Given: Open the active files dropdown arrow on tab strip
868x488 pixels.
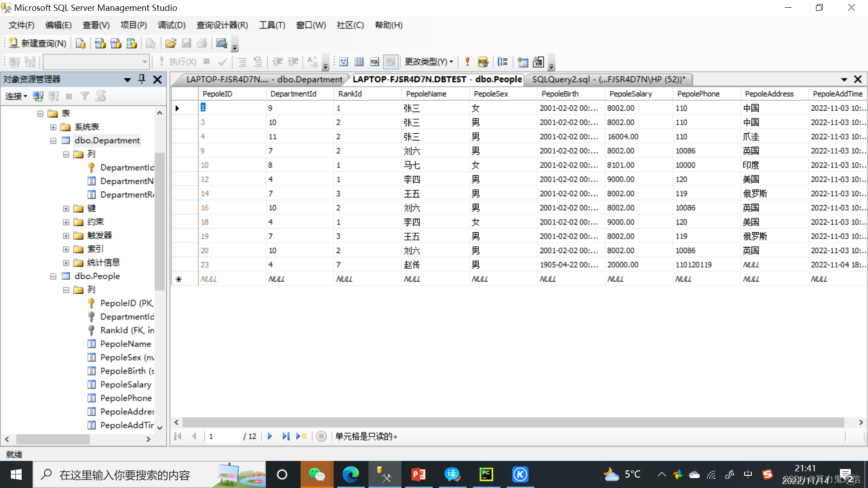Looking at the screenshot, I should pyautogui.click(x=844, y=80).
